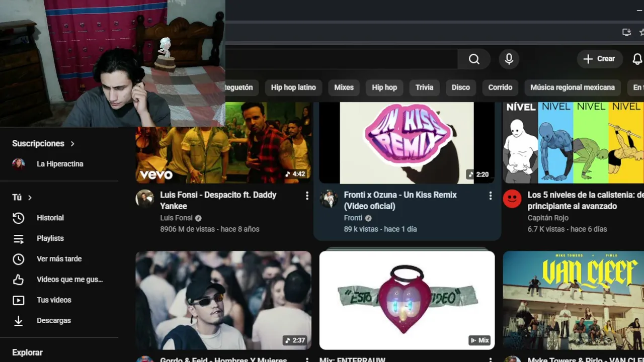Viewport: 644px width, 362px height.
Task: Click the vevo logo on Despacito
Action: [156, 175]
